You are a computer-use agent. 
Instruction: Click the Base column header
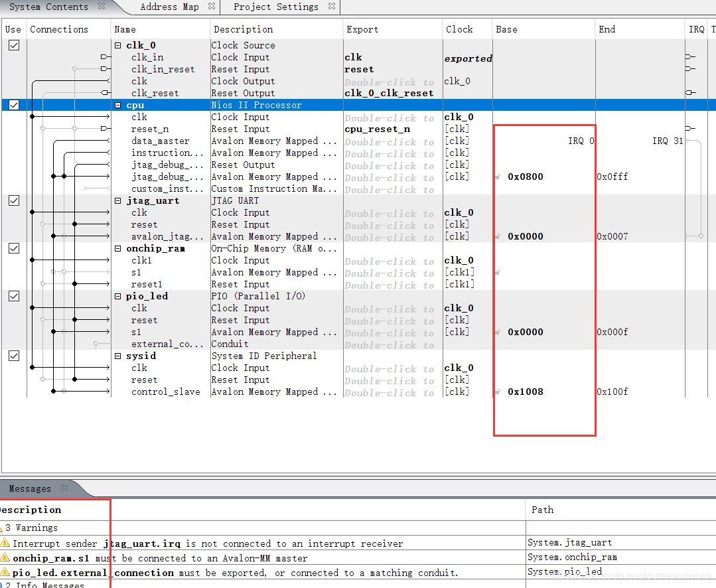(507, 29)
